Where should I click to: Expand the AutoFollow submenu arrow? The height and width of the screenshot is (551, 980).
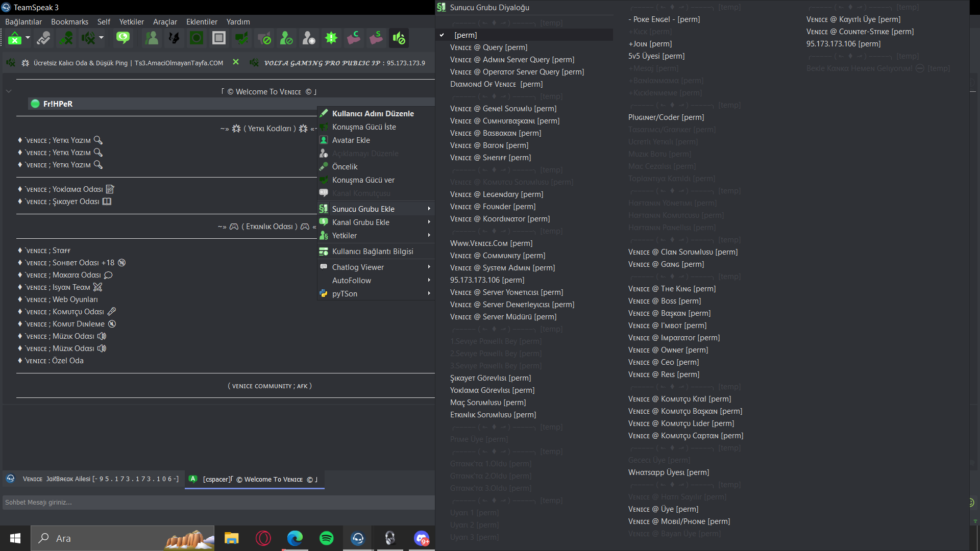click(x=429, y=281)
